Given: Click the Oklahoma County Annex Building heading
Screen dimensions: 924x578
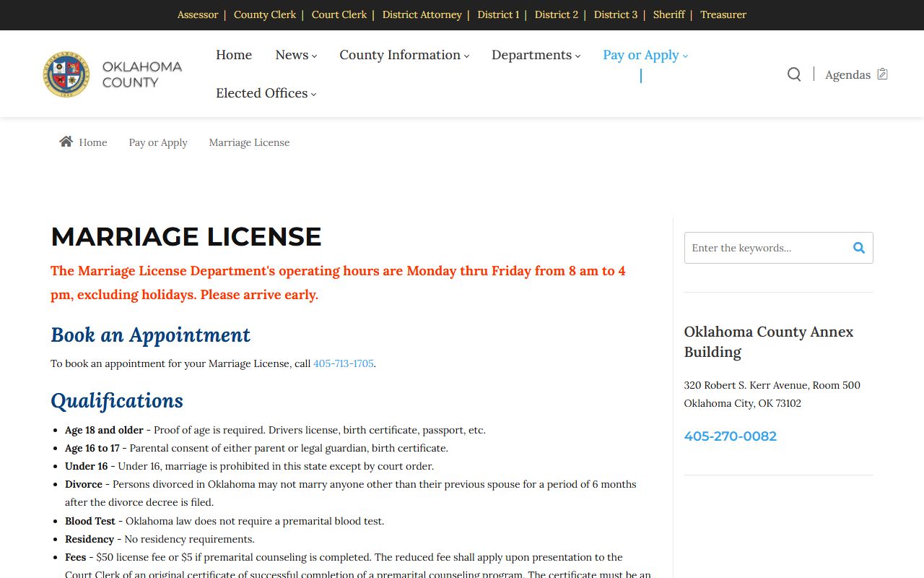Looking at the screenshot, I should pos(769,342).
